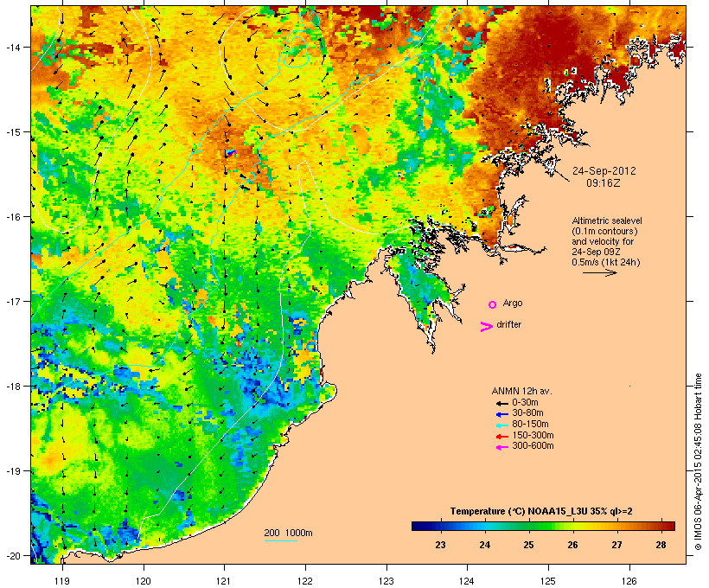
Task: Click colorbar tick label 26
Action: coord(573,545)
